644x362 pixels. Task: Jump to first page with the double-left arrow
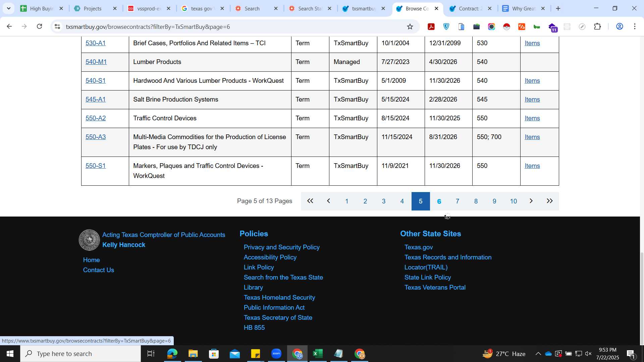coord(310,201)
